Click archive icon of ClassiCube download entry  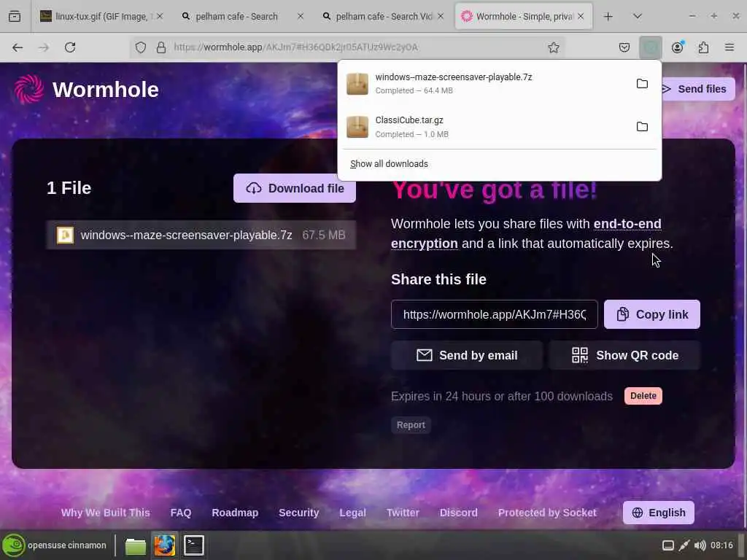point(357,127)
